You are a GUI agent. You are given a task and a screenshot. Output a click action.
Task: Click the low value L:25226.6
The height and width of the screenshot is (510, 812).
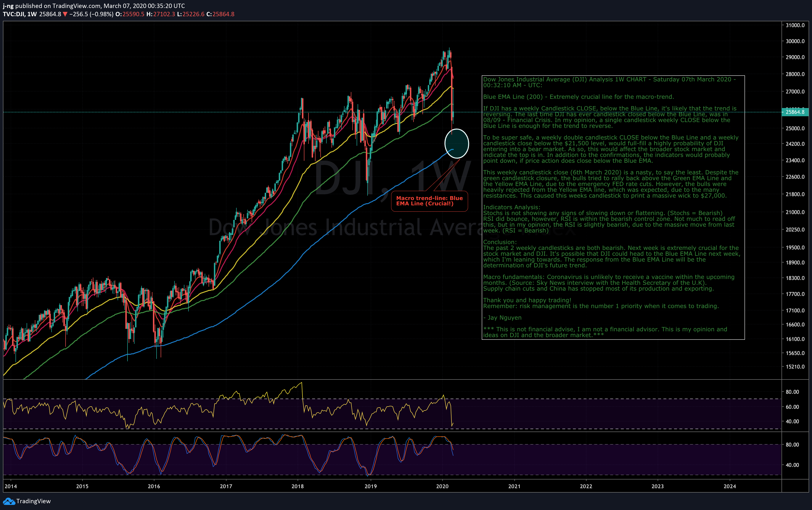(x=191, y=14)
